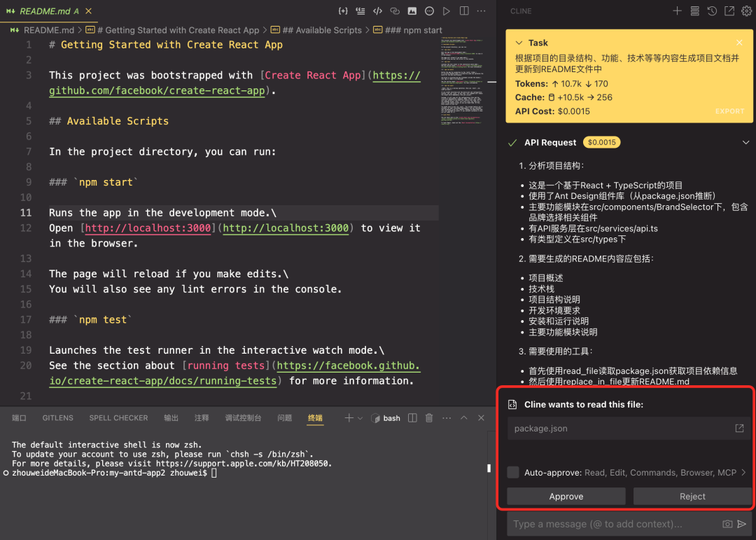
Task: Click the Approve button
Action: (566, 496)
